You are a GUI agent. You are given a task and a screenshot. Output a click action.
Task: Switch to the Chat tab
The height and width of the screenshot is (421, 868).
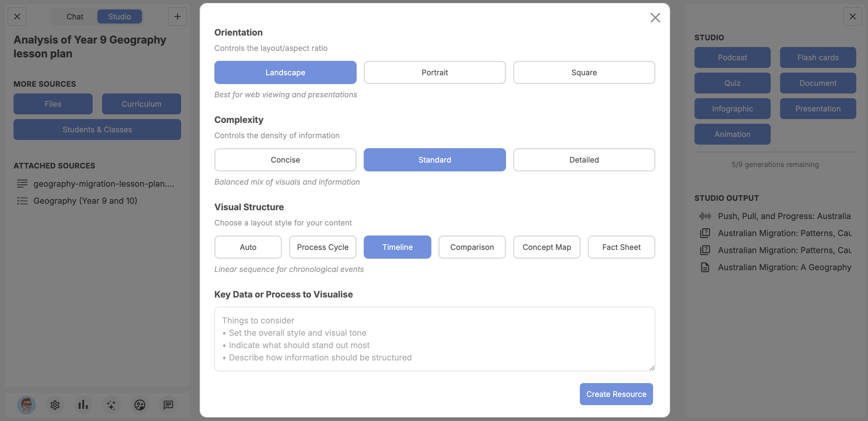[75, 16]
